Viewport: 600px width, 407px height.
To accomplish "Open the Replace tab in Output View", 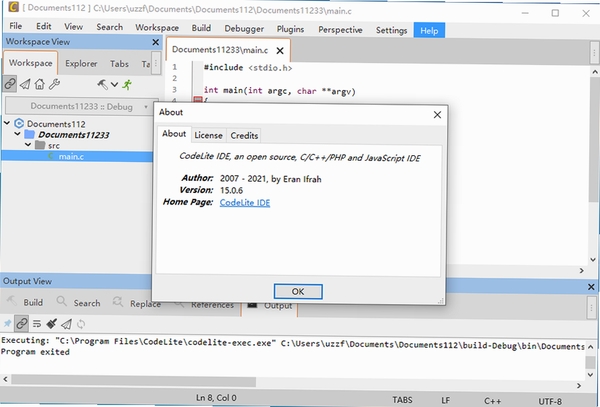I will (136, 303).
